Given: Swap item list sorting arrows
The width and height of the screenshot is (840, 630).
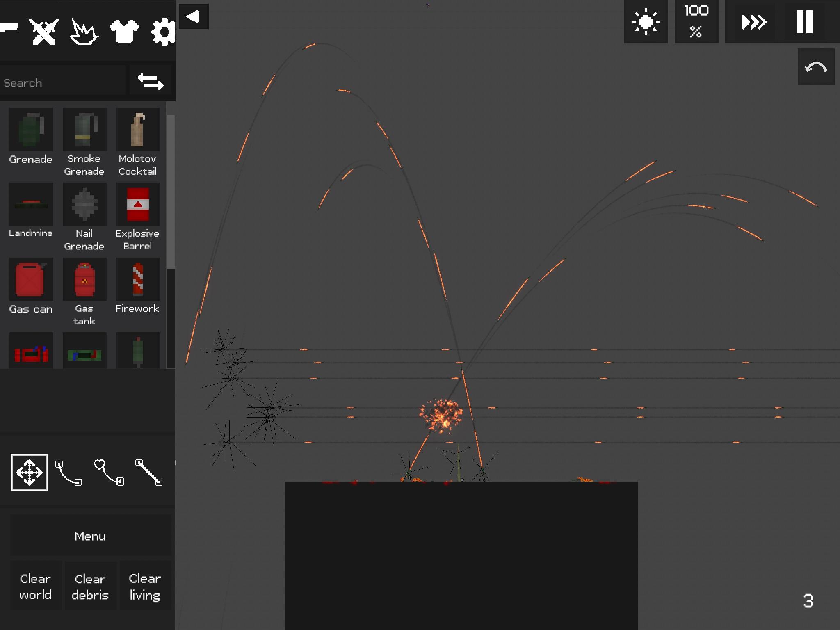Looking at the screenshot, I should click(150, 81).
